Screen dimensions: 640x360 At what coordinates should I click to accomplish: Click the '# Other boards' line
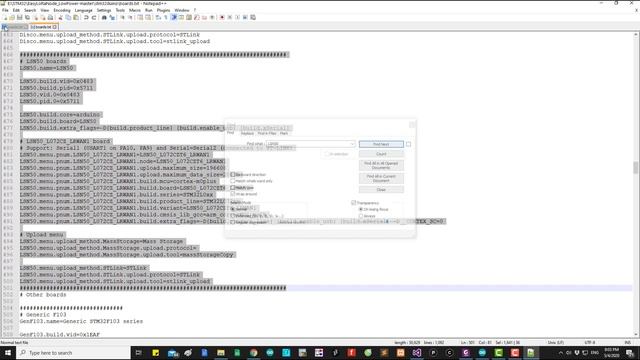pos(43,295)
